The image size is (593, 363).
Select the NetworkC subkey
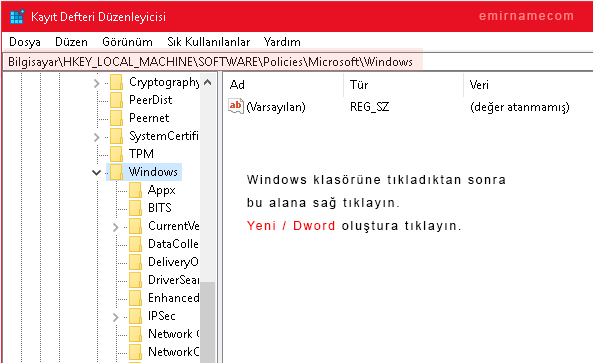pyautogui.click(x=173, y=352)
